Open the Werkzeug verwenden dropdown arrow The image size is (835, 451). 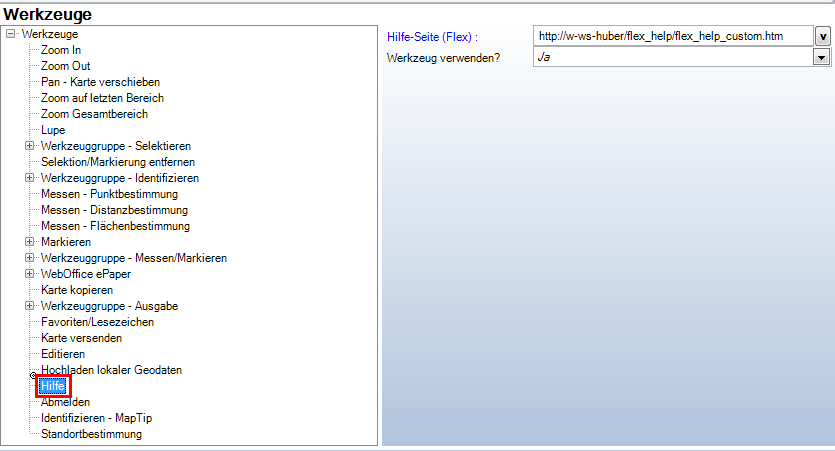(821, 57)
